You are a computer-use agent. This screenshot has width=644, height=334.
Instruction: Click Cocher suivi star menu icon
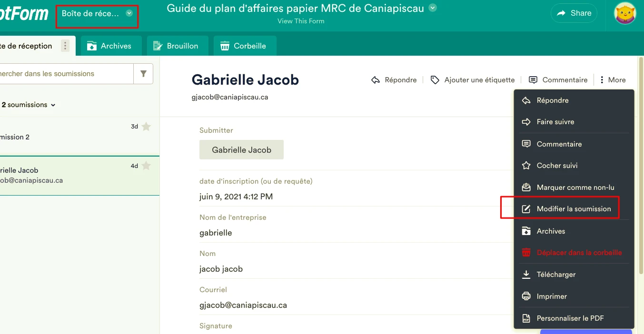click(526, 166)
